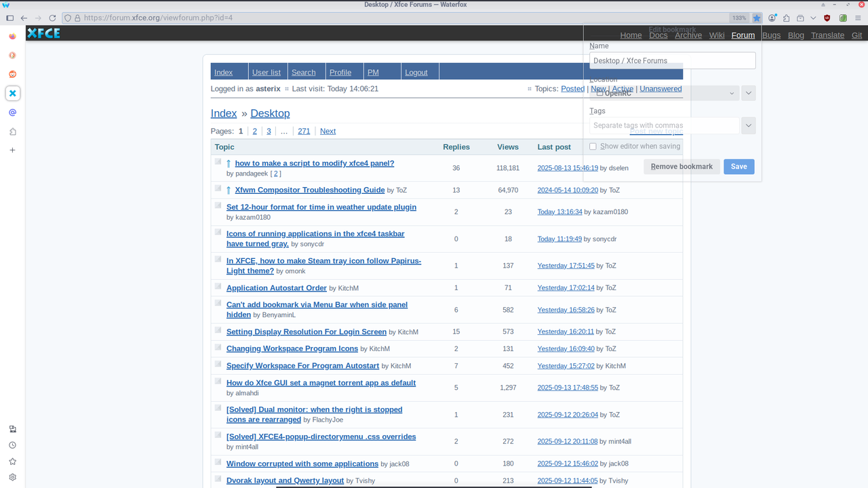Open sidebar settings gear icon
This screenshot has height=488, width=868.
pos(12,477)
